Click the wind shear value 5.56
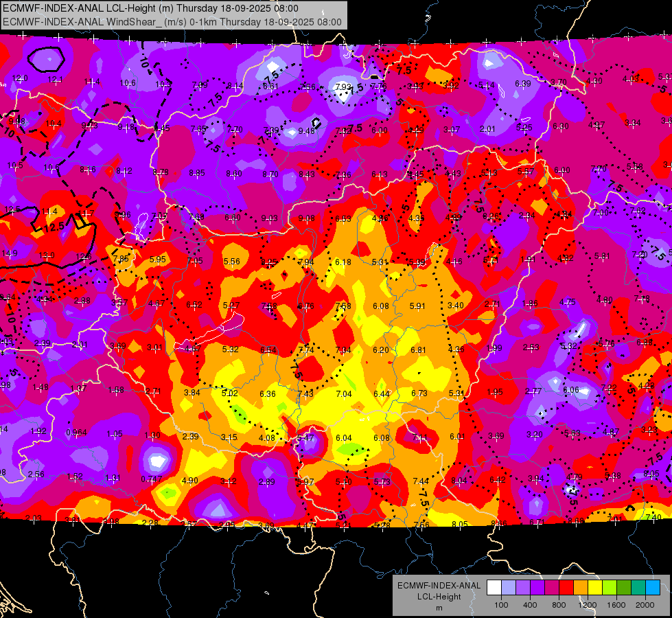 232,261
